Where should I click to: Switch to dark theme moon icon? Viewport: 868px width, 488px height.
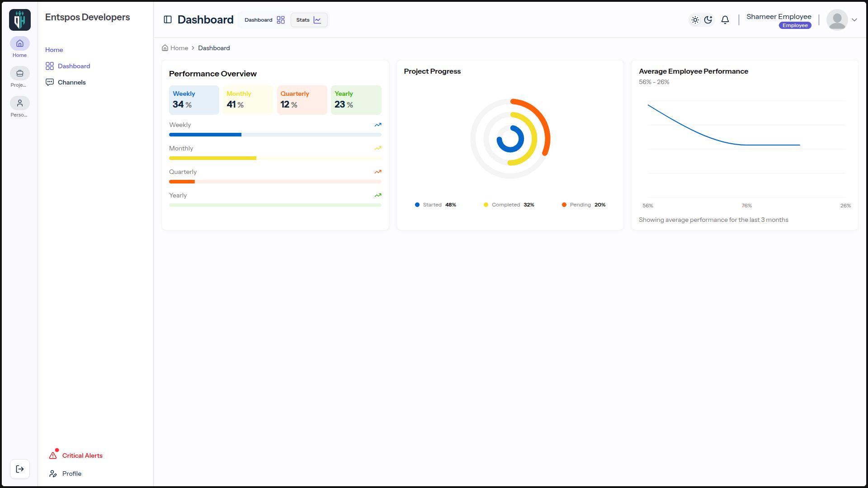click(x=708, y=20)
